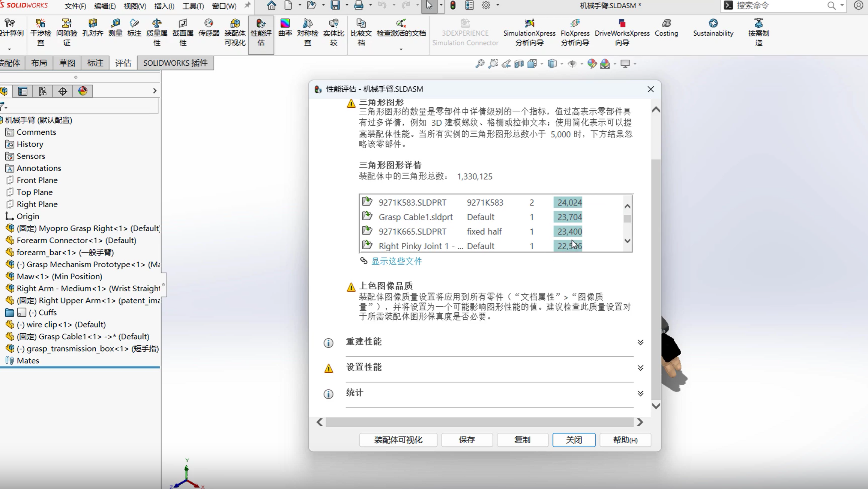Screen dimensions: 868x489
Task: Expand the 统计 section
Action: click(640, 393)
